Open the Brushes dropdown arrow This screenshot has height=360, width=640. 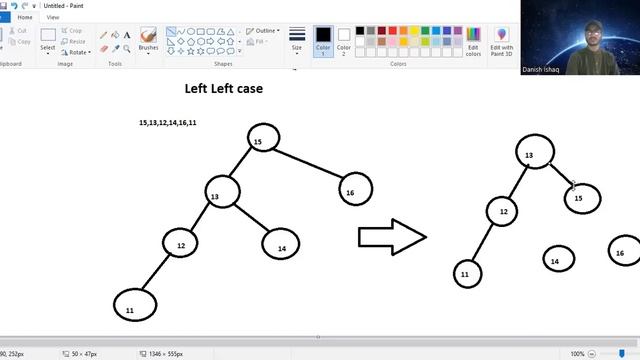coord(148,53)
